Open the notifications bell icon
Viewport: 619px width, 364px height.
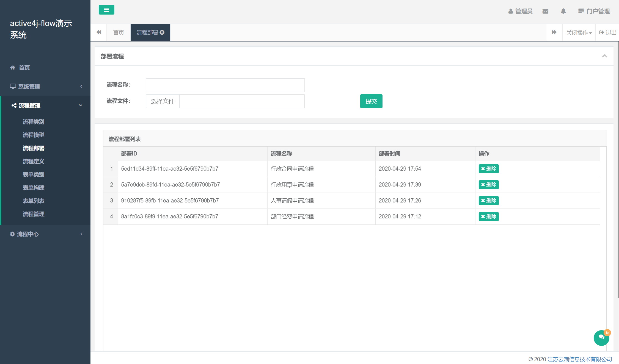563,11
